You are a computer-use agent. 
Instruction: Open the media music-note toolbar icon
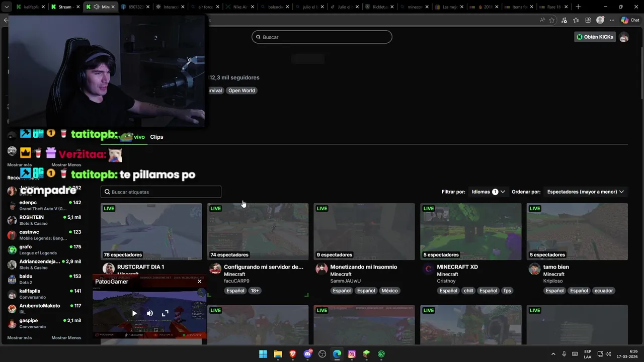tap(564, 20)
